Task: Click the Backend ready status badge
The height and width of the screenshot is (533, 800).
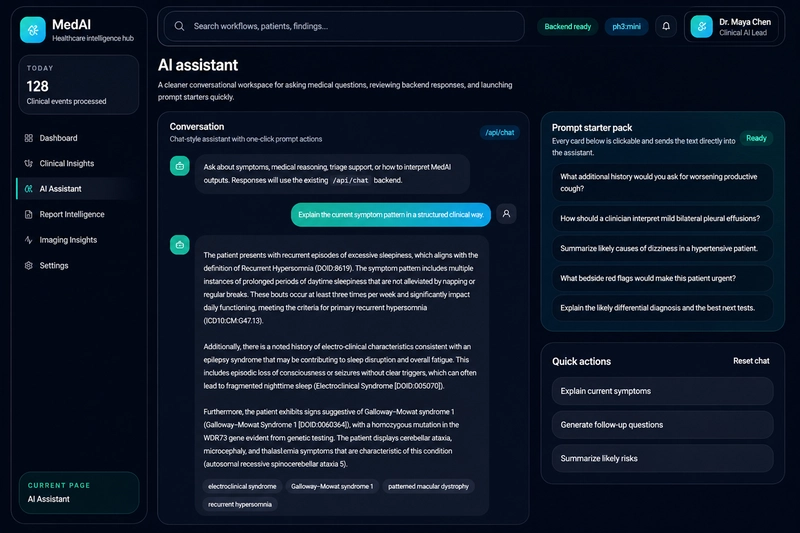Action: tap(567, 27)
